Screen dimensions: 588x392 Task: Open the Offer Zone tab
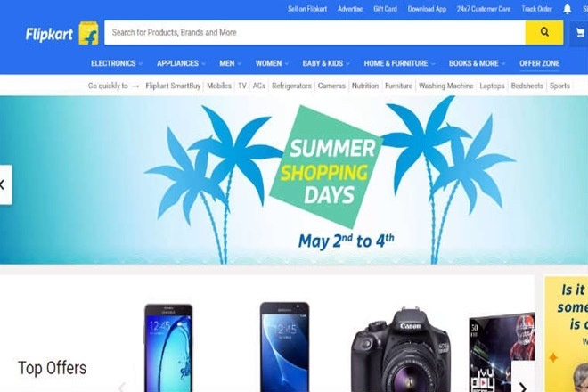point(539,63)
